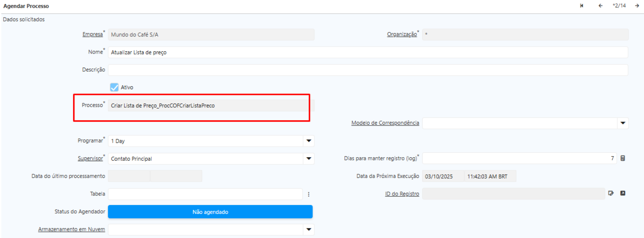Expand the Programar dropdown
The image size is (644, 238).
pos(309,141)
